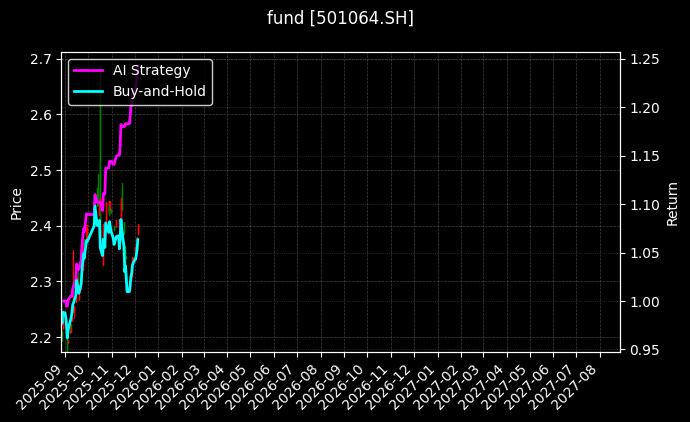The image size is (690, 422).
Task: Click the Buy-and-Hold legend label
Action: coord(159,91)
